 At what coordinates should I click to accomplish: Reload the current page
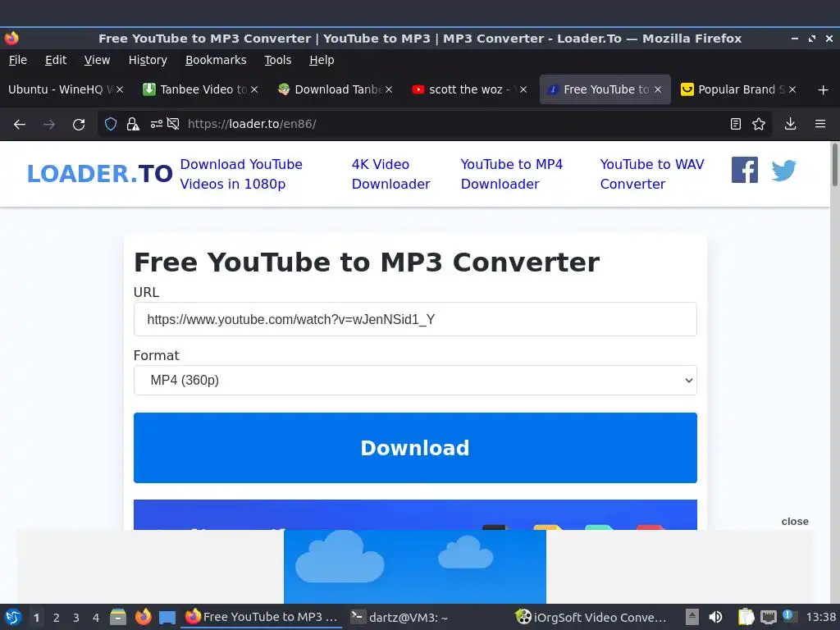(79, 125)
